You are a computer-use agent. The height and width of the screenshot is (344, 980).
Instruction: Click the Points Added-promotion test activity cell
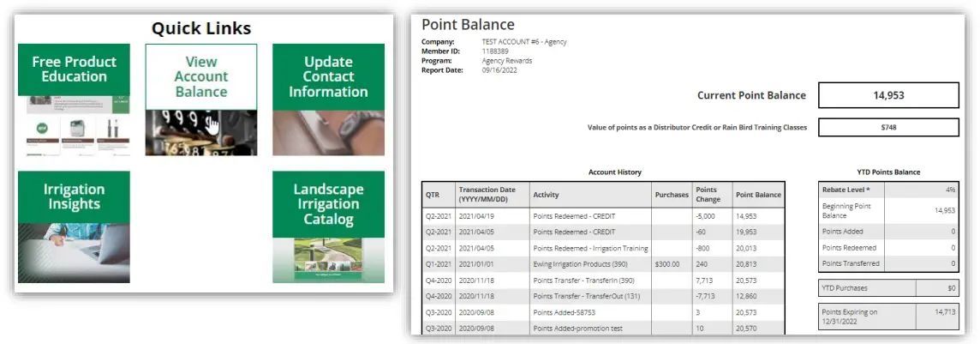[590, 328]
